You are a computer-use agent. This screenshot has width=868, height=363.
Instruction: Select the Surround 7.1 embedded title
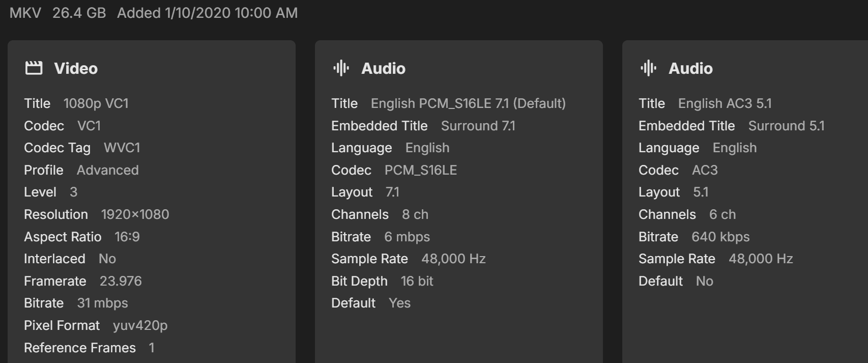478,126
